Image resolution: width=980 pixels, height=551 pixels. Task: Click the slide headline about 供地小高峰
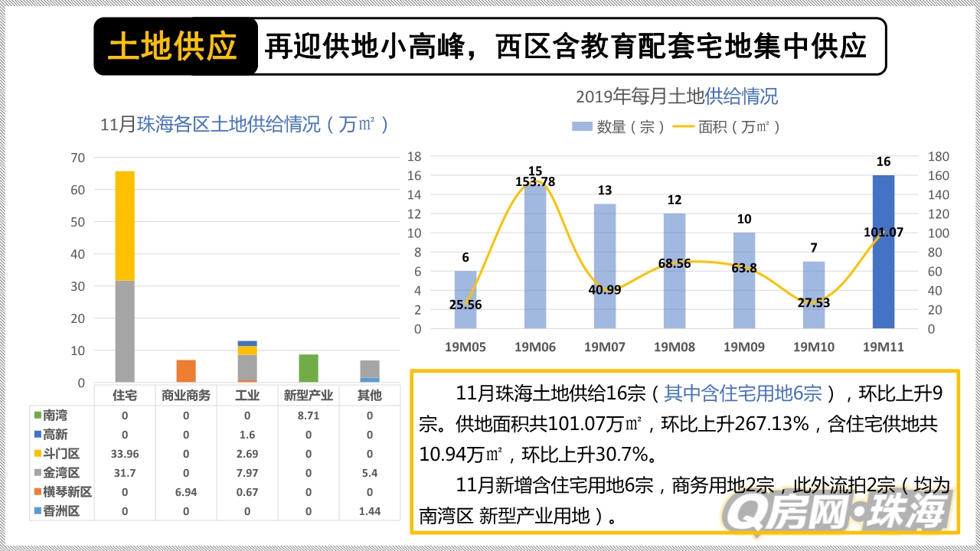(x=566, y=46)
